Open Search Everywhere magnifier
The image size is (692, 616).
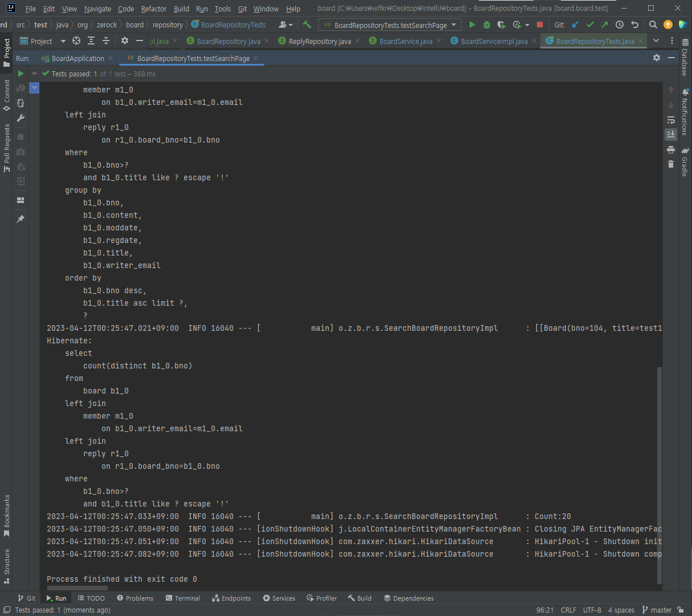click(x=653, y=25)
